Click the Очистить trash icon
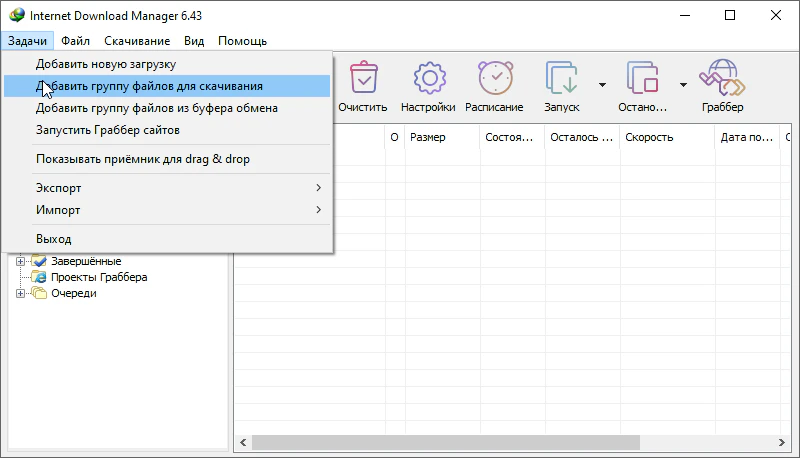The width and height of the screenshot is (800, 458). pyautogui.click(x=363, y=78)
